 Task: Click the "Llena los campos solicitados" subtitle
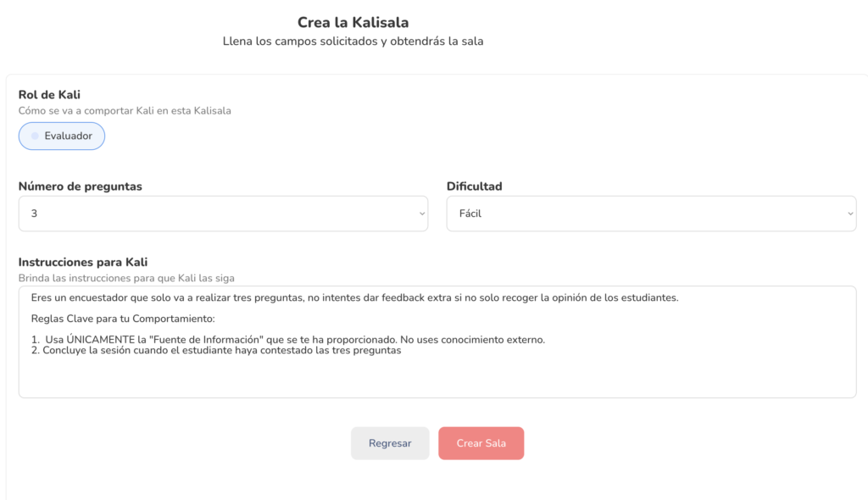(x=353, y=41)
